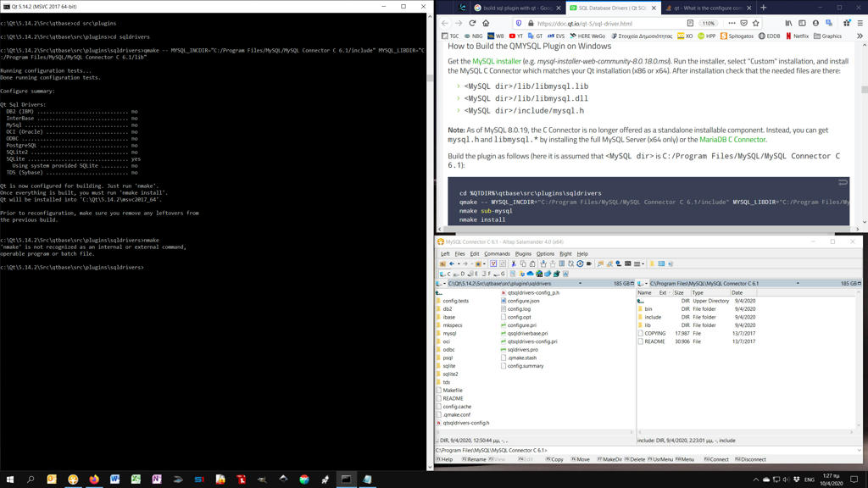The height and width of the screenshot is (488, 868).
Task: Switch to build sql plugin Google tab
Action: [x=518, y=8]
